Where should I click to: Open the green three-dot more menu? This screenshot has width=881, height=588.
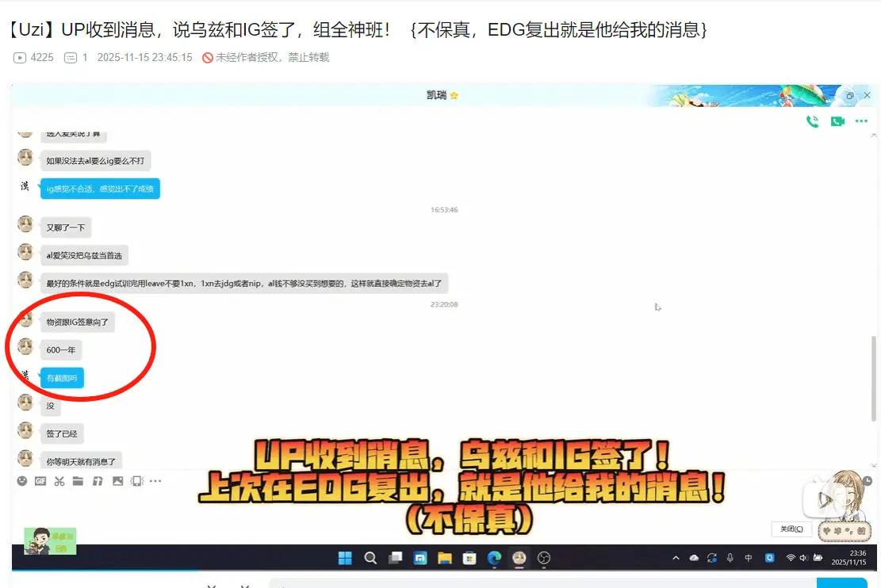(x=862, y=121)
